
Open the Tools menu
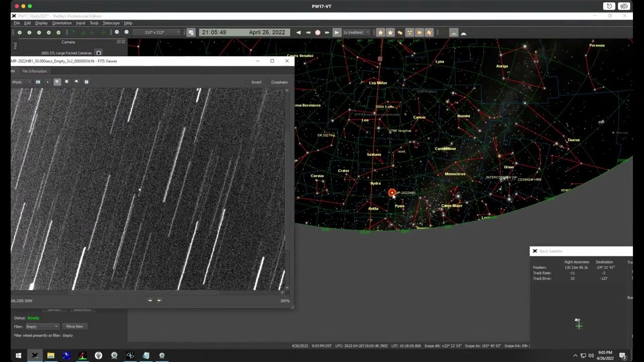click(94, 23)
